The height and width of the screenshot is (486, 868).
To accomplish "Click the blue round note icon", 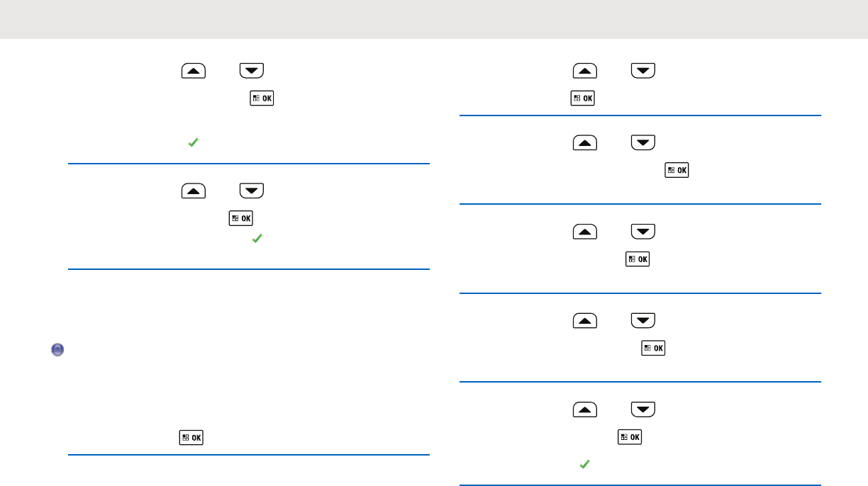I will tap(57, 349).
